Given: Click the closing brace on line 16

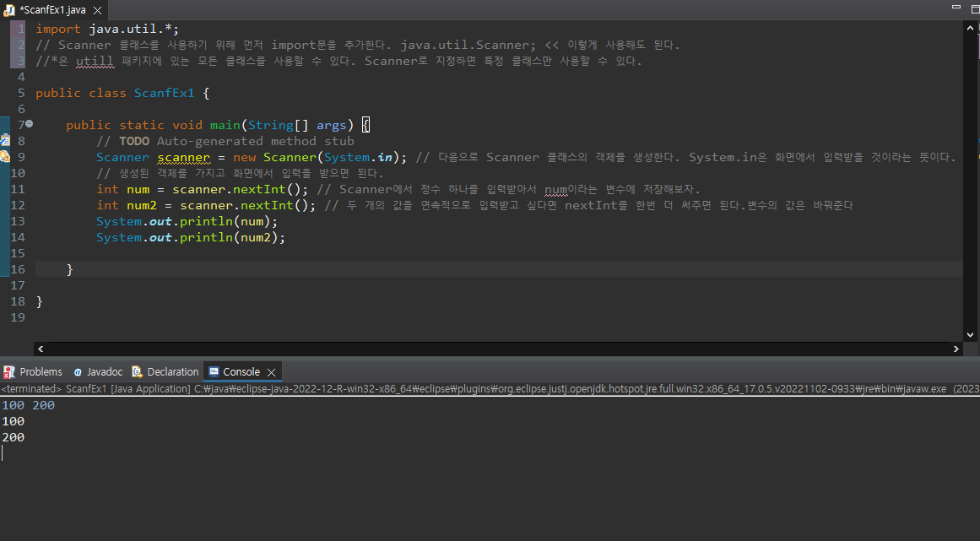Looking at the screenshot, I should click(69, 269).
